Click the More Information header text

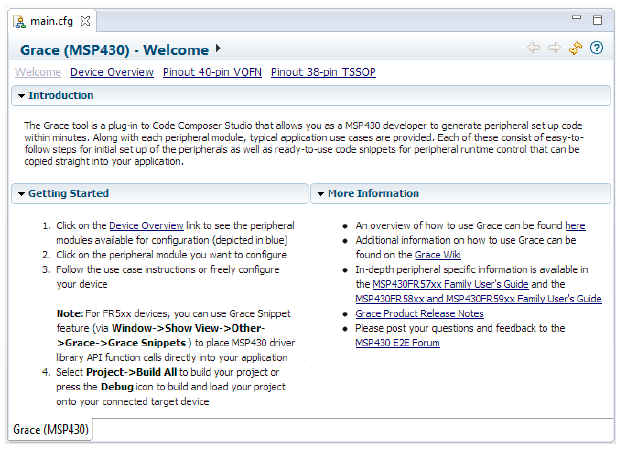(x=373, y=194)
